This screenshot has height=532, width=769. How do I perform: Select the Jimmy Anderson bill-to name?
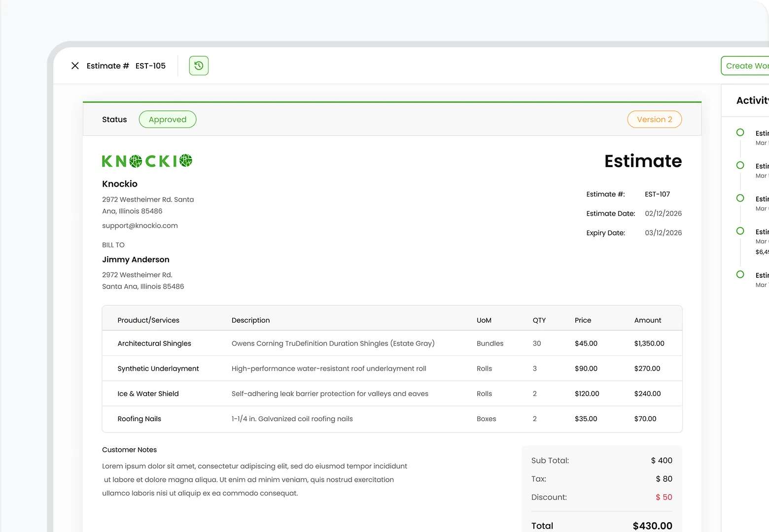click(x=136, y=260)
